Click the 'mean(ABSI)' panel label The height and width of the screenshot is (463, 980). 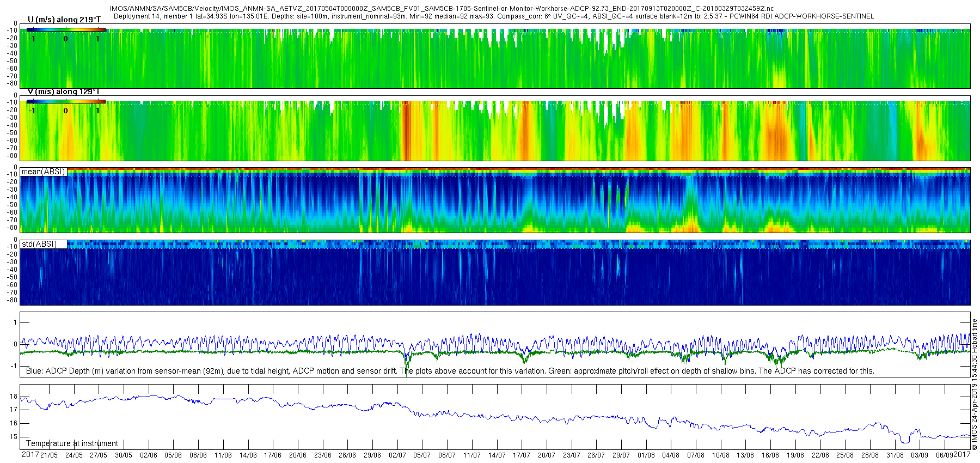tap(43, 172)
